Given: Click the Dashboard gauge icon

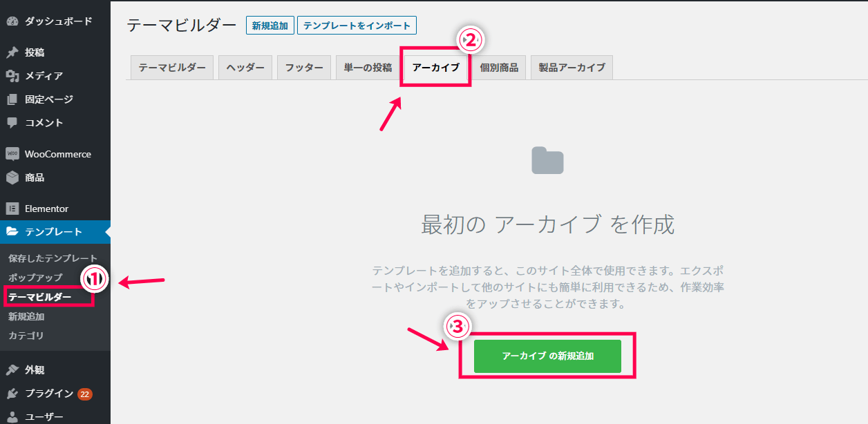Looking at the screenshot, I should click(x=12, y=21).
